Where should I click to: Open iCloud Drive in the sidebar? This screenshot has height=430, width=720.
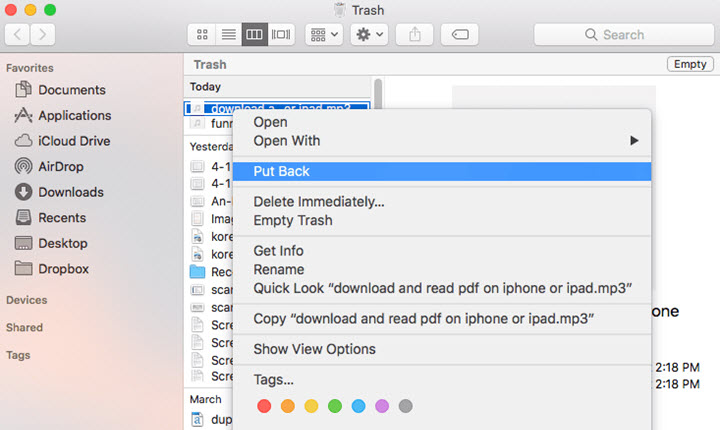pos(62,141)
